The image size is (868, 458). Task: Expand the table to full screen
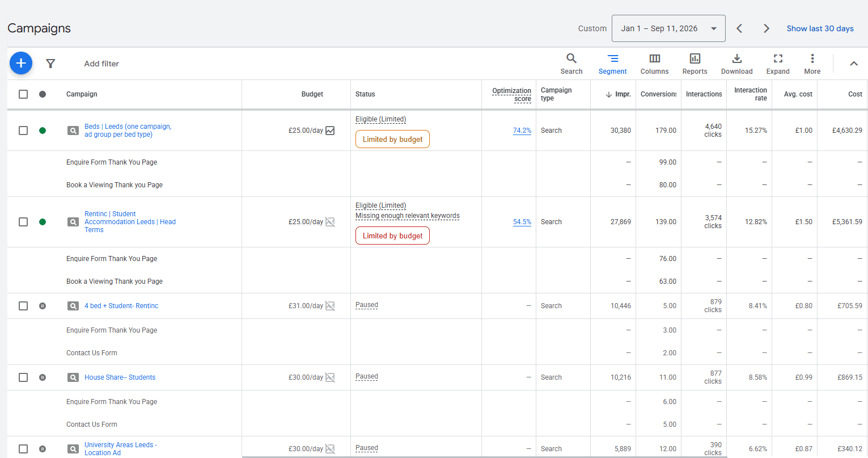click(x=778, y=64)
